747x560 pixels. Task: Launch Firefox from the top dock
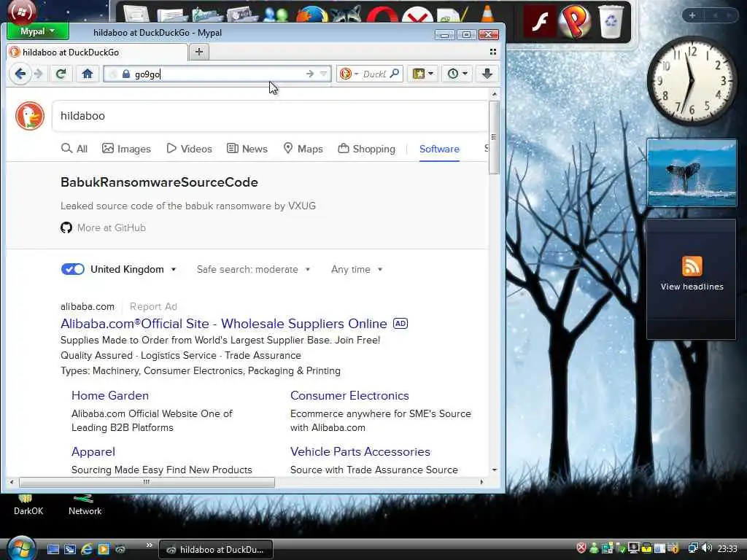tap(311, 15)
